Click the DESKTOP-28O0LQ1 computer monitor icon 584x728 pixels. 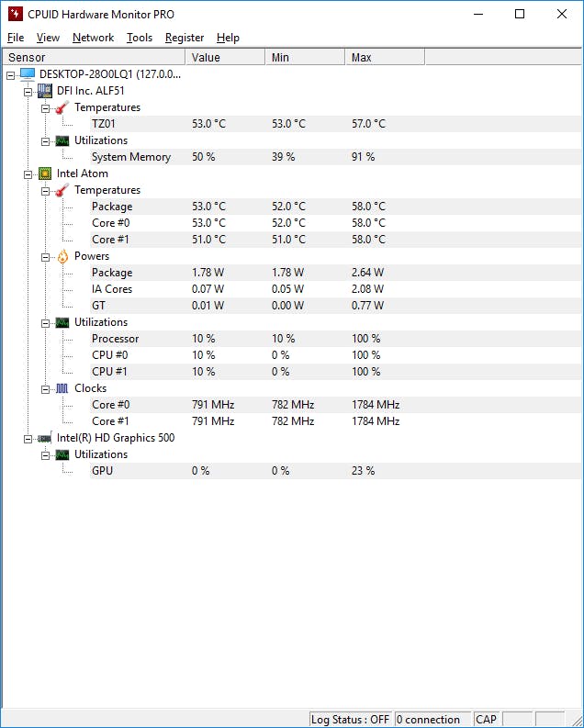pyautogui.click(x=28, y=74)
